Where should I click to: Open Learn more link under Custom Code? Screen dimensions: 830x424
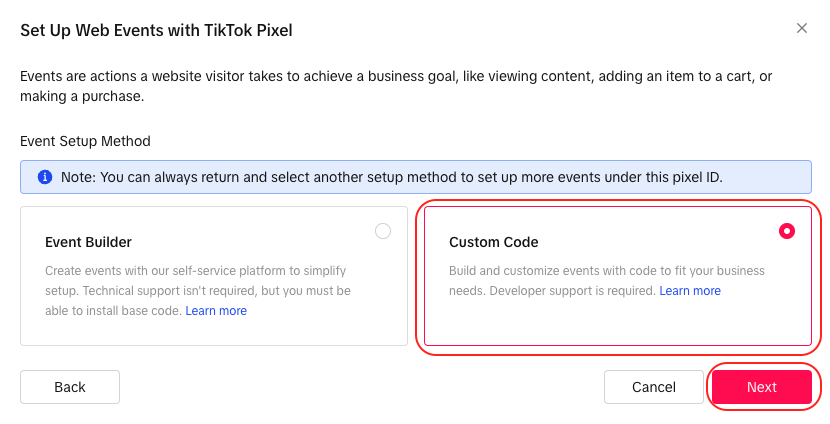point(690,291)
